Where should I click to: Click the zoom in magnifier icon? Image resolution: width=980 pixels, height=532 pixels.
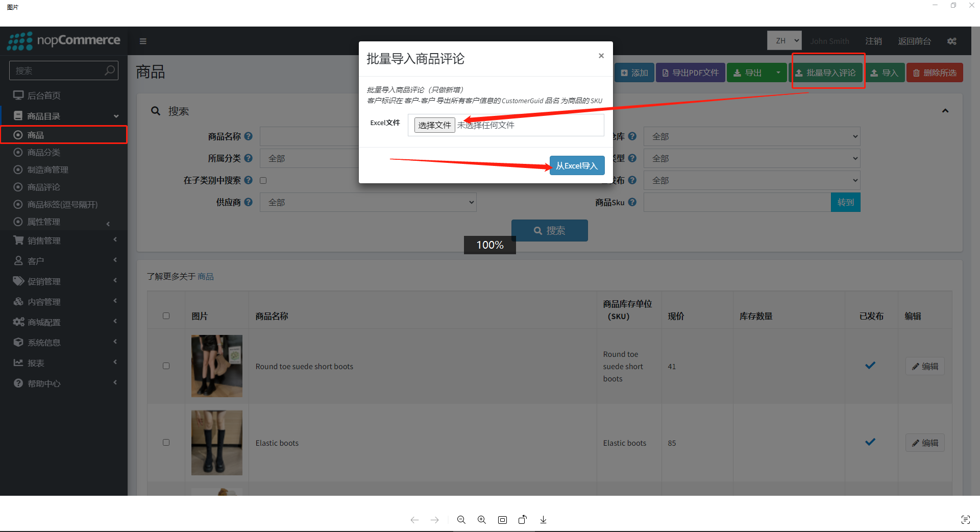pyautogui.click(x=482, y=520)
